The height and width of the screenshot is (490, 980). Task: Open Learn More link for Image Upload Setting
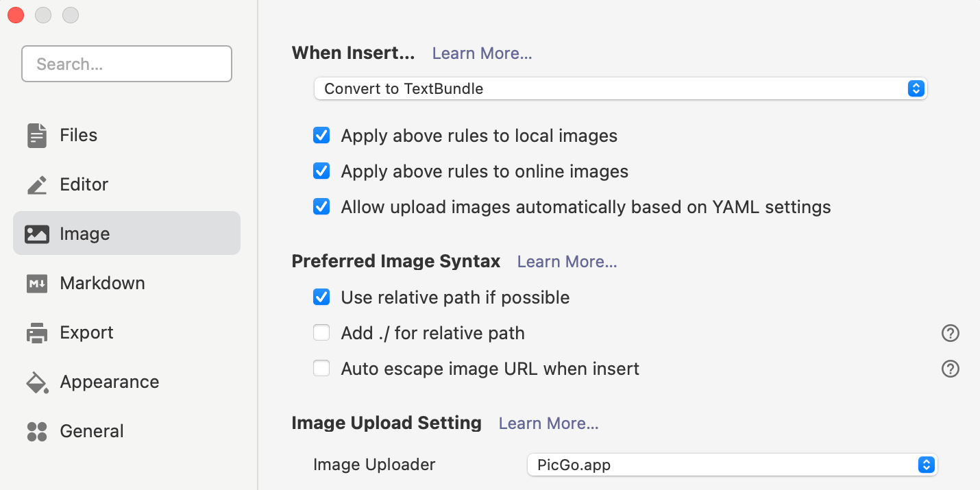[x=548, y=424]
